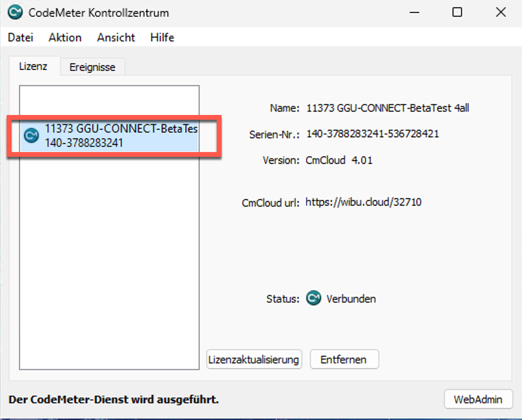Open the Aktion menu

(x=65, y=38)
